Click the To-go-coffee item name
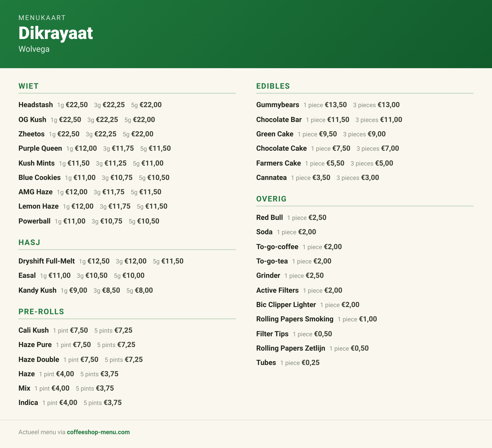The image size is (492, 448). coord(277,247)
